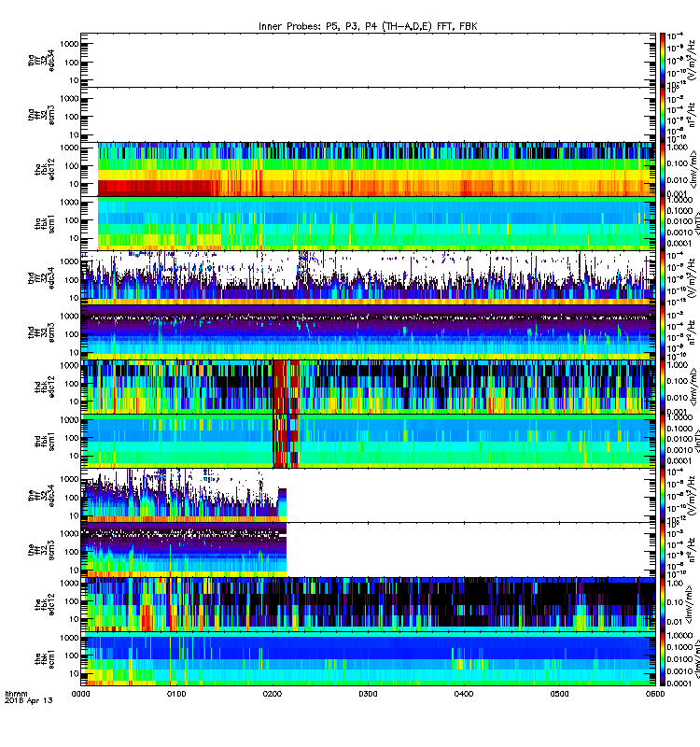Click the 'tha fff 32 scm3' panel label
This screenshot has height=747, width=700.
(x=41, y=114)
